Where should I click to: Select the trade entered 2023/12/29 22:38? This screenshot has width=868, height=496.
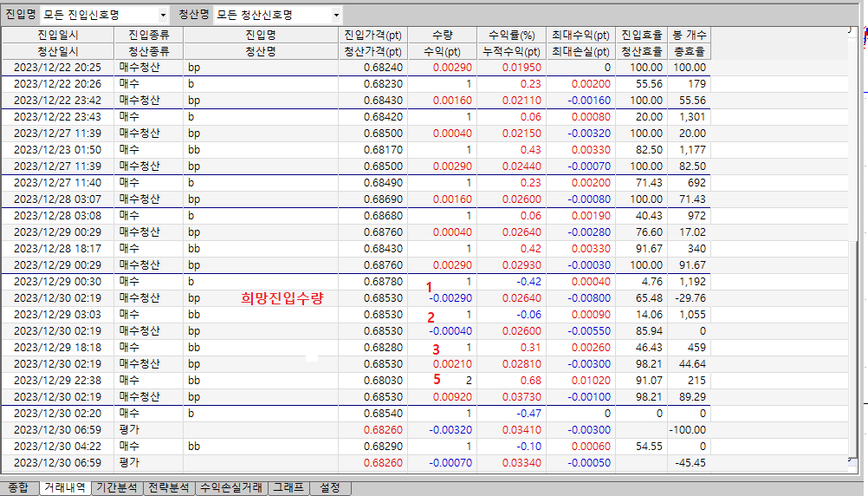point(57,380)
